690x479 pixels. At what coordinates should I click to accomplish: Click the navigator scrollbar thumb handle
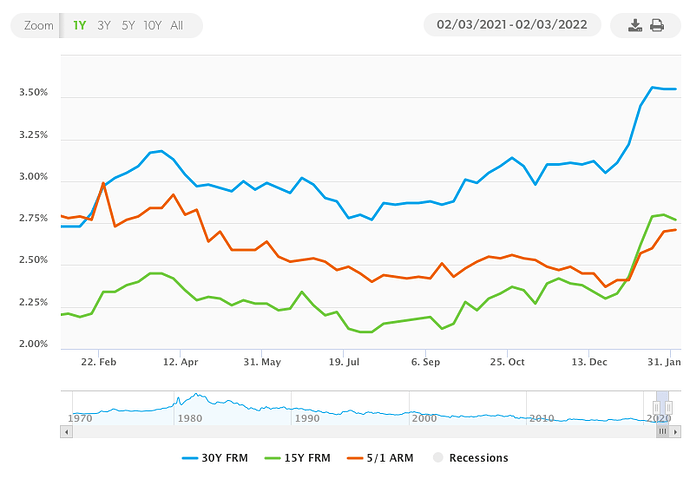coord(662,432)
